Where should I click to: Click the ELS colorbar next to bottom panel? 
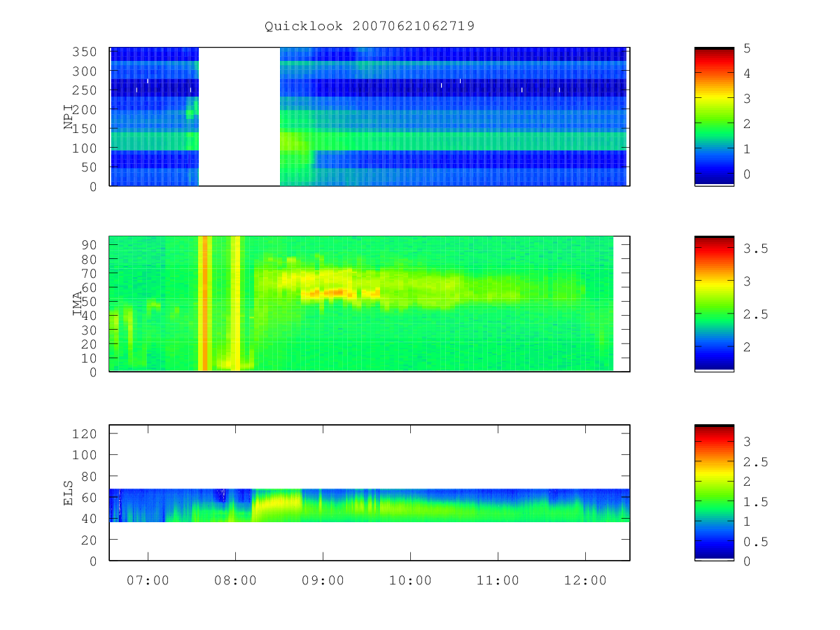(x=714, y=493)
